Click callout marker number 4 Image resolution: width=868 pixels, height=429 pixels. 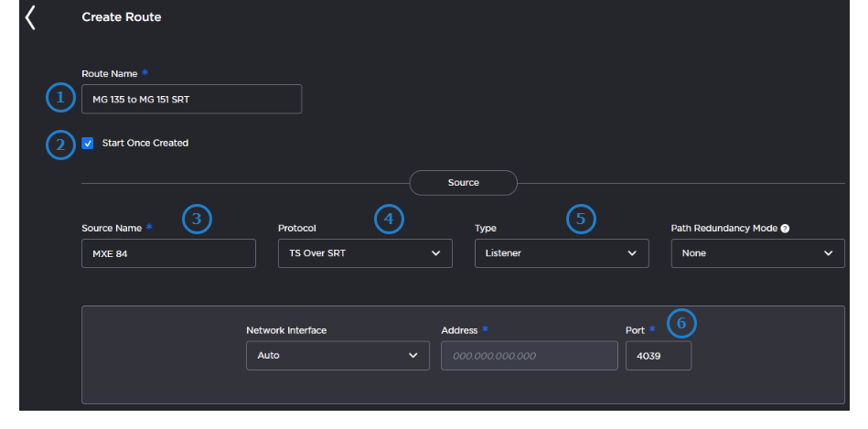coord(390,219)
